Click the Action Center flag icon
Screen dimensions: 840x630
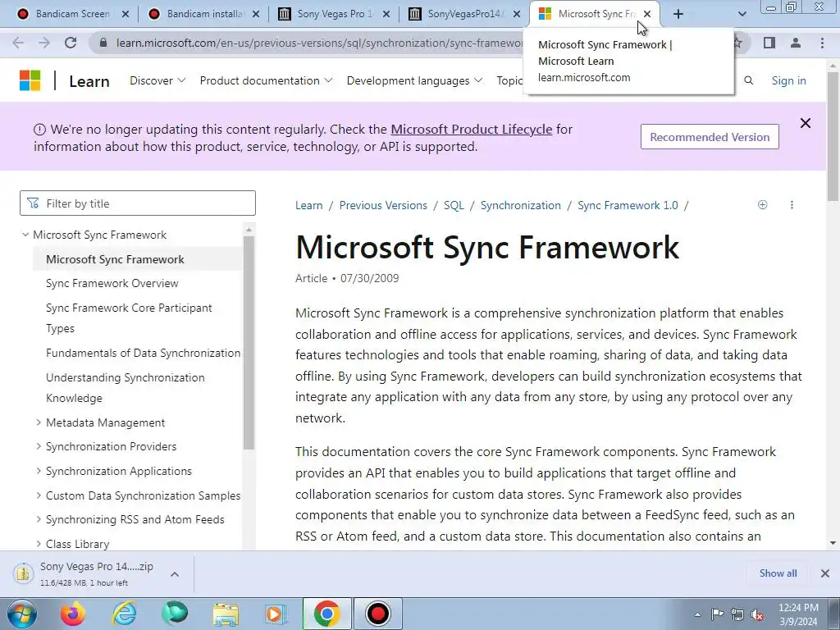point(717,614)
